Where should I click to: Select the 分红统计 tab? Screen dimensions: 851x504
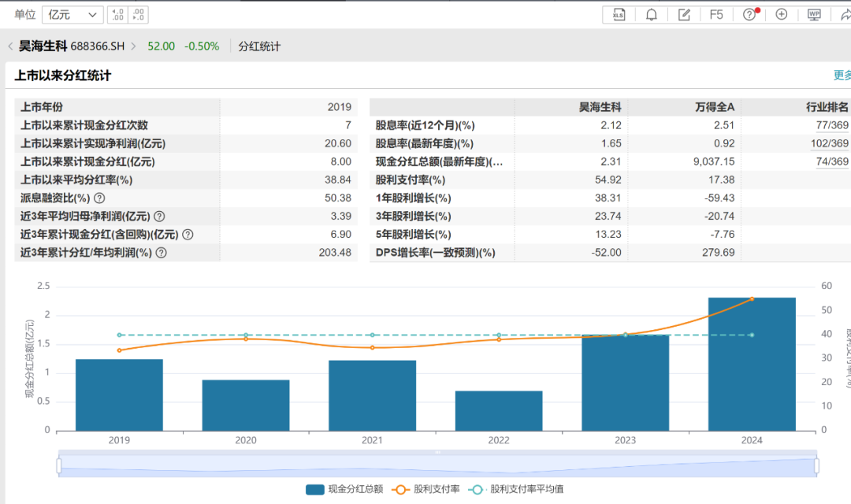tap(259, 46)
